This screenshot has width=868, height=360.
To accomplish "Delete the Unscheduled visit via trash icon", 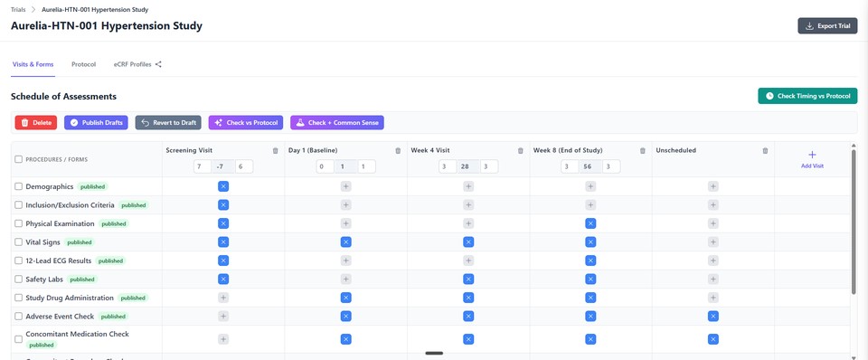I will pos(765,151).
